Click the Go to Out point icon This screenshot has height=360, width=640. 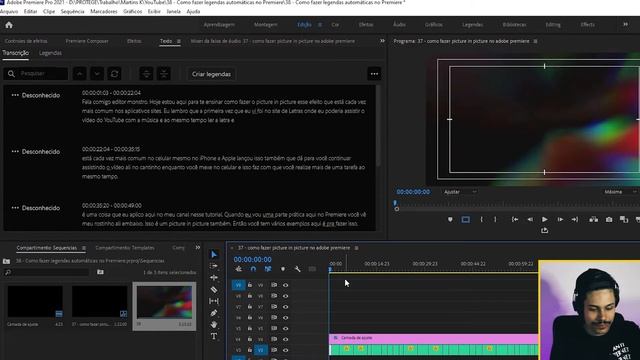click(x=575, y=220)
